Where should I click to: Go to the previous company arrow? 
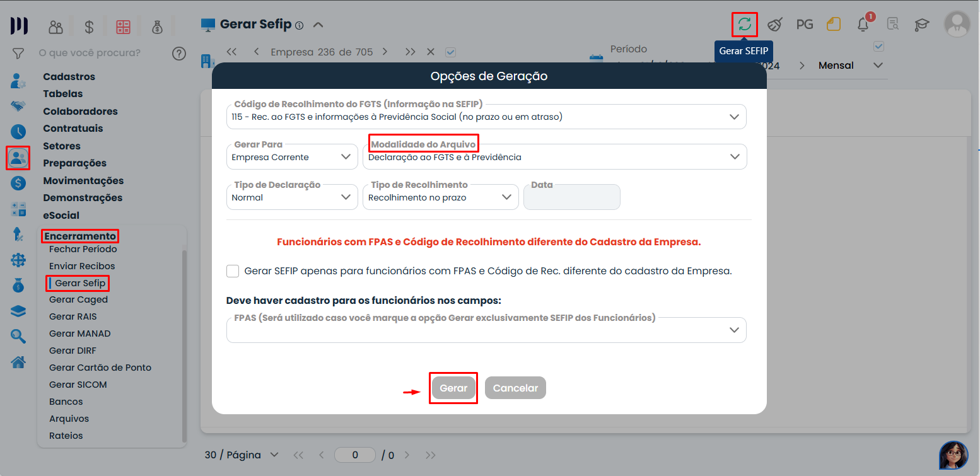click(x=257, y=52)
